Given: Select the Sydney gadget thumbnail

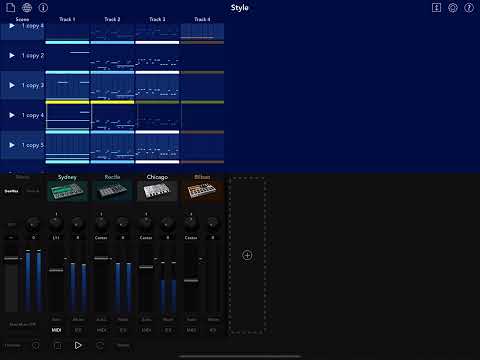Looking at the screenshot, I should 67,191.
